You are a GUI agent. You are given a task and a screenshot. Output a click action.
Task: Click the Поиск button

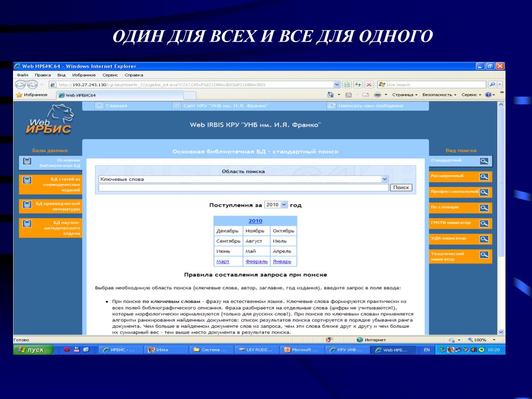[x=401, y=187]
